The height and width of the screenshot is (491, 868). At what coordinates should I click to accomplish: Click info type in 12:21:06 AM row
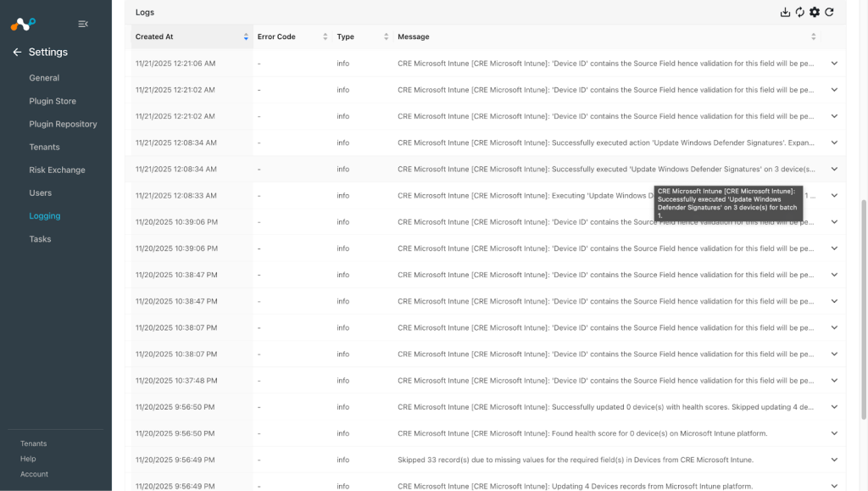pos(343,64)
